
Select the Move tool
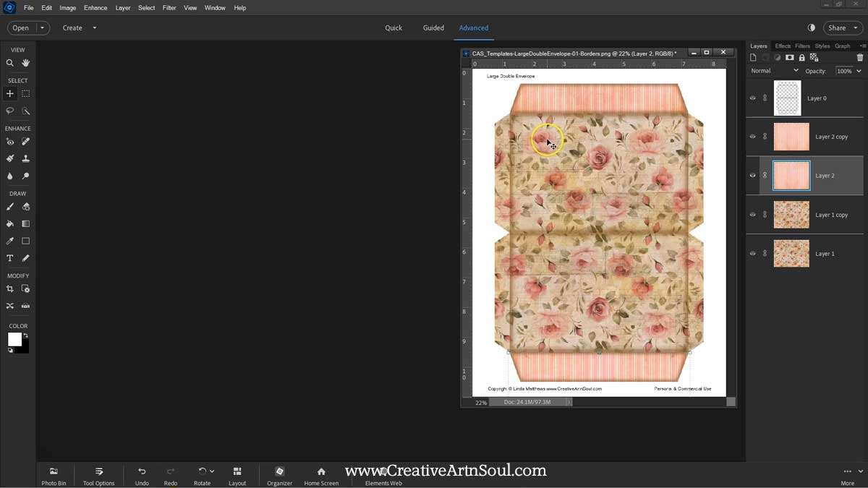[x=10, y=93]
